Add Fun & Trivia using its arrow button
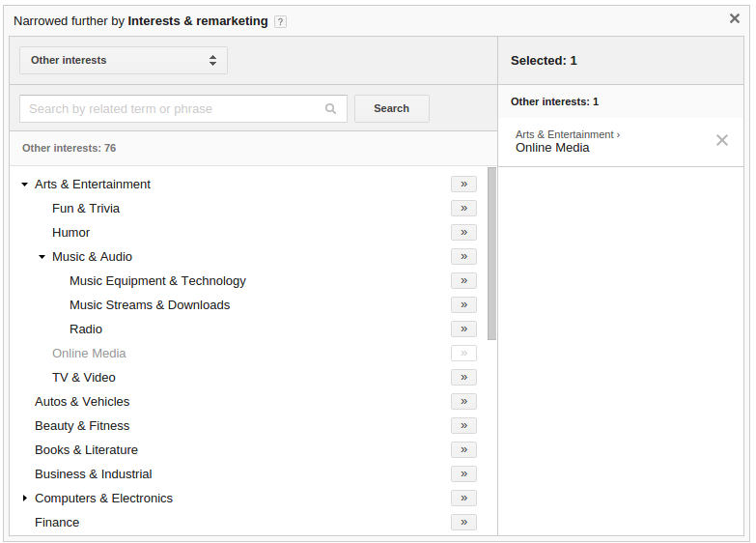Viewport: 756px width, 543px height. point(463,209)
